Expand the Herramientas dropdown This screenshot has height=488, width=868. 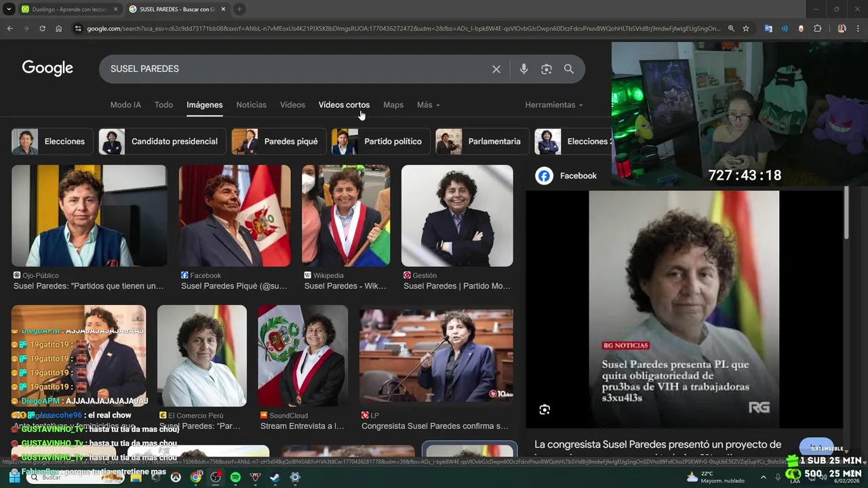(x=554, y=105)
